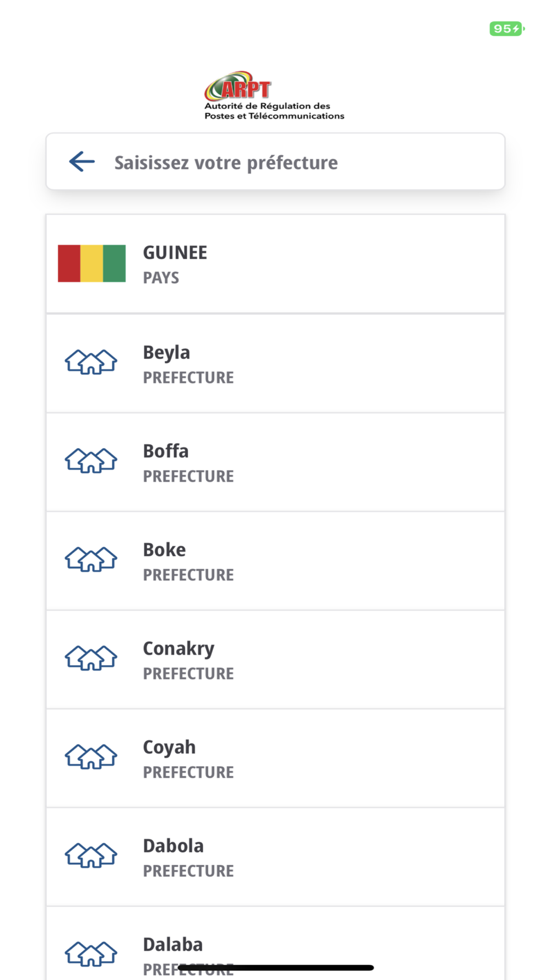This screenshot has height=980, width=551.
Task: Tap the battery indicator in status bar
Action: [x=507, y=29]
